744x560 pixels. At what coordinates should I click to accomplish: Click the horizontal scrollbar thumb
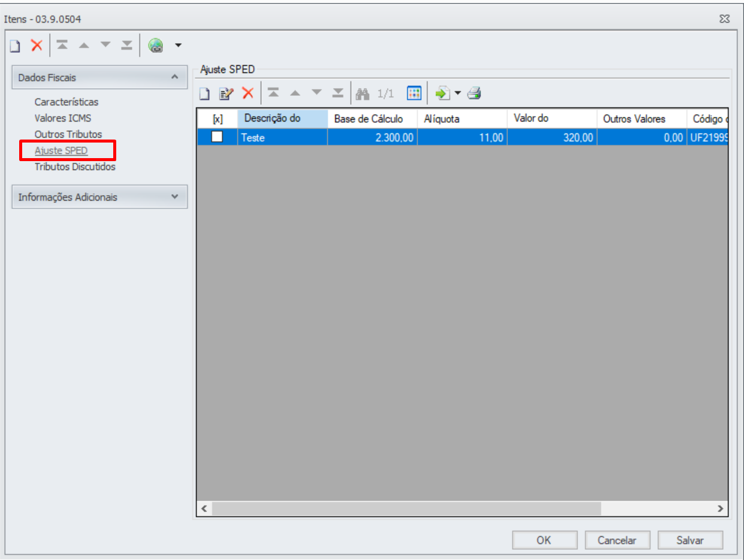tap(406, 508)
